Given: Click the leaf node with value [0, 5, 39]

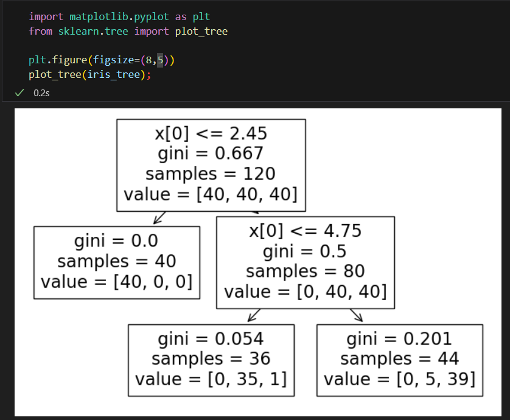Looking at the screenshot, I should (400, 360).
